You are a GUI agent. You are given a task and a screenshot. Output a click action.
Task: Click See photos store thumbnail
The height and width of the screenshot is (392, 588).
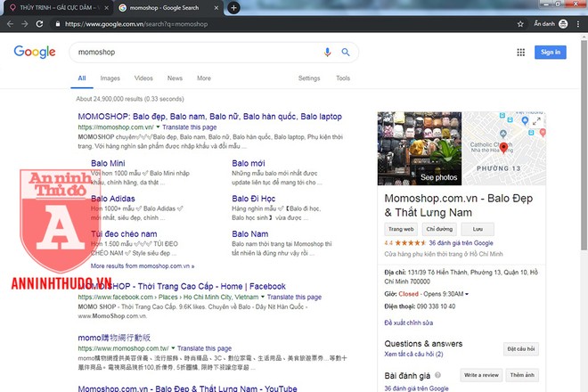click(x=420, y=149)
